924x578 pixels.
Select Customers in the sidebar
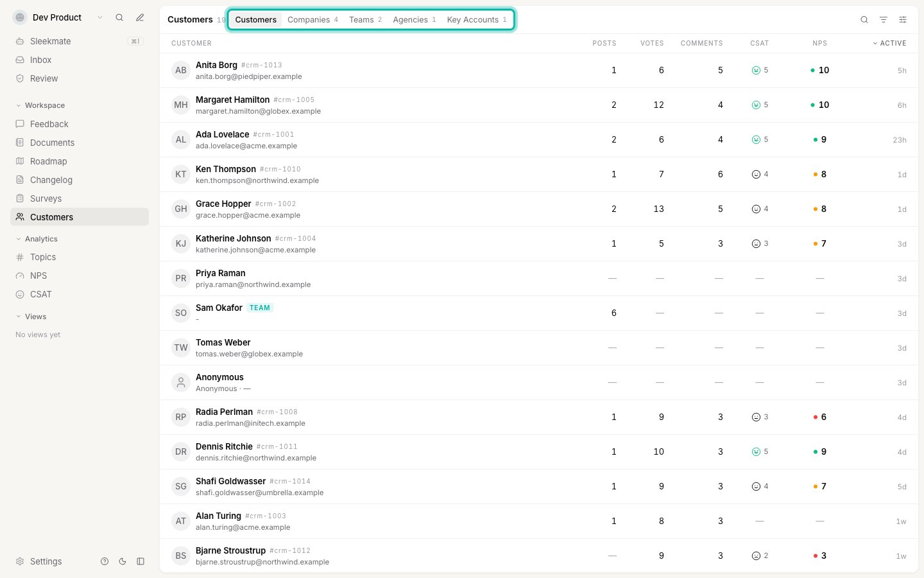[80, 217]
